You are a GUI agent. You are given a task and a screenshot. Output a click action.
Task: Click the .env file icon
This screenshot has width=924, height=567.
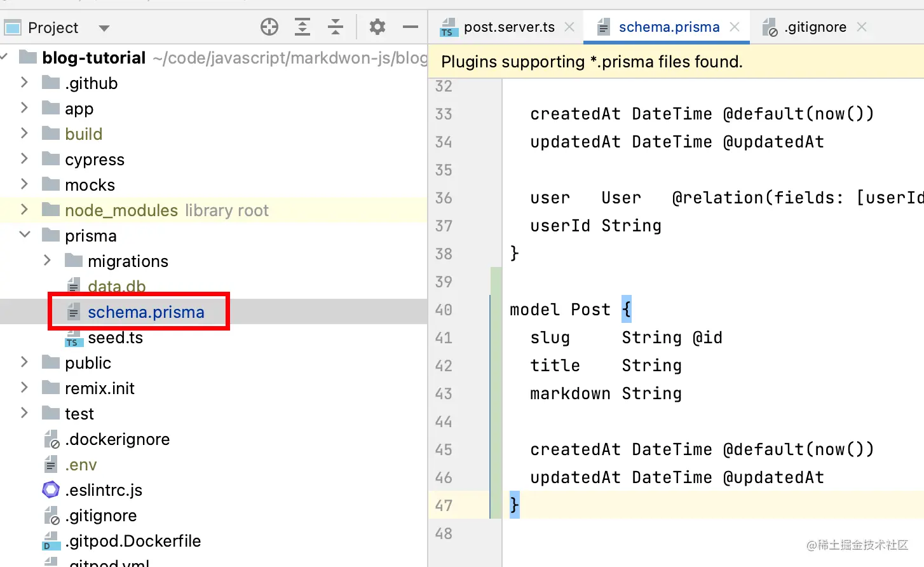coord(51,465)
